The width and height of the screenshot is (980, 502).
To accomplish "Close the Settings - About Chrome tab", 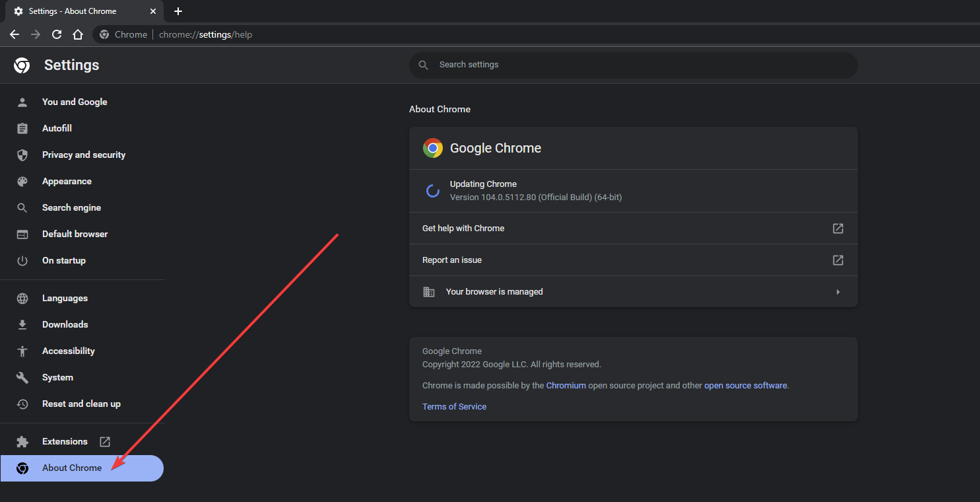I will (153, 11).
